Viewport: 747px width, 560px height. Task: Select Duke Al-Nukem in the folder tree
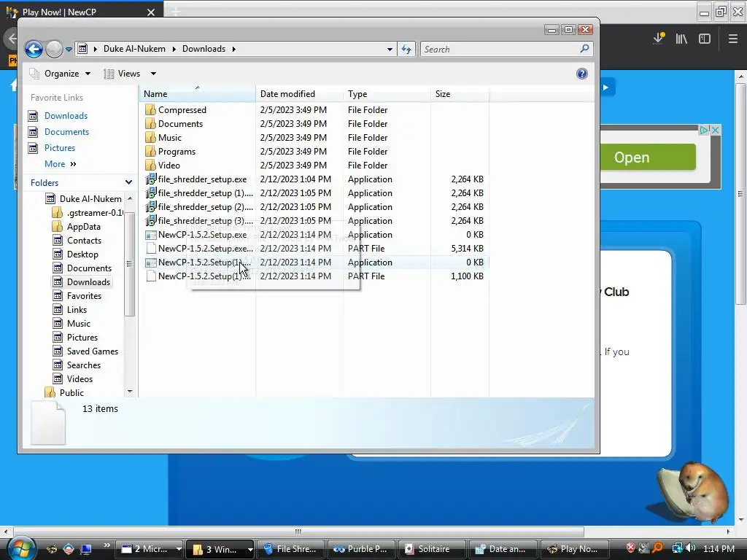tap(90, 198)
